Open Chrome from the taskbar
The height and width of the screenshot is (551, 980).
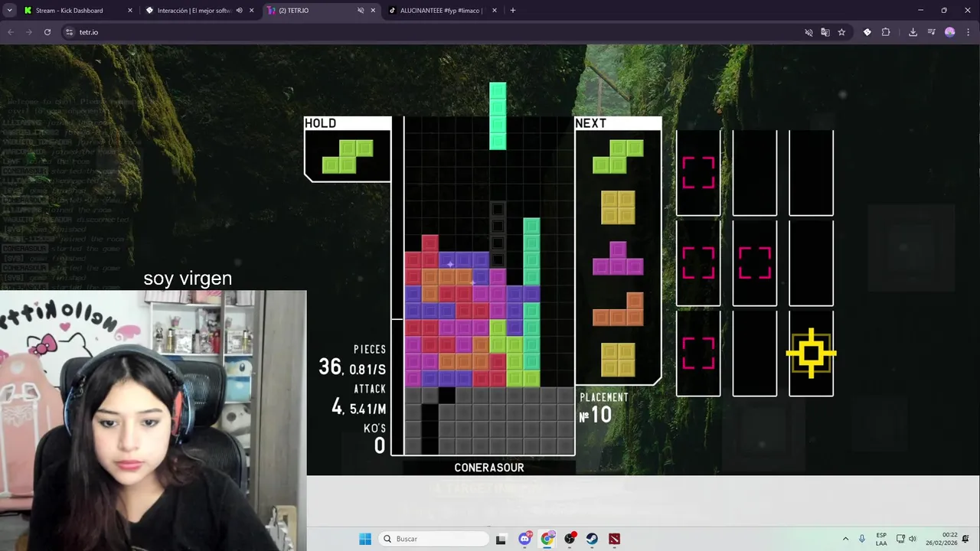click(547, 539)
